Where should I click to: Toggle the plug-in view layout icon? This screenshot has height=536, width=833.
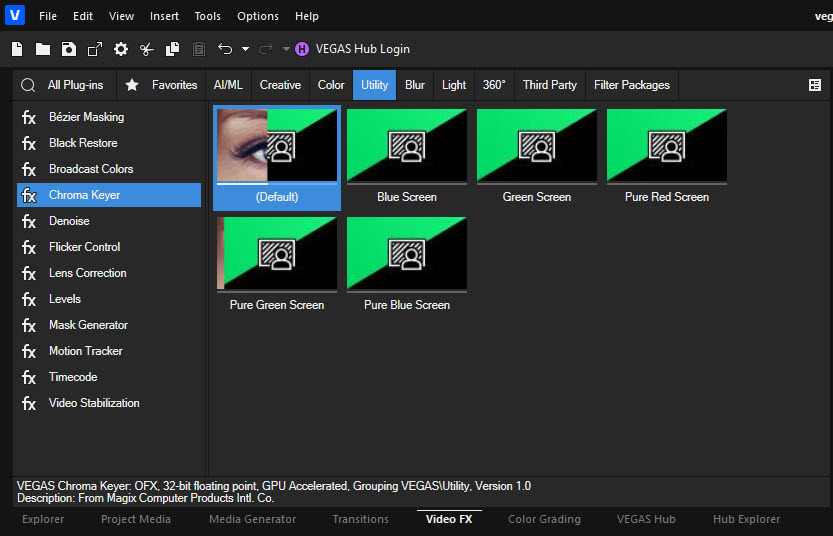(x=814, y=85)
